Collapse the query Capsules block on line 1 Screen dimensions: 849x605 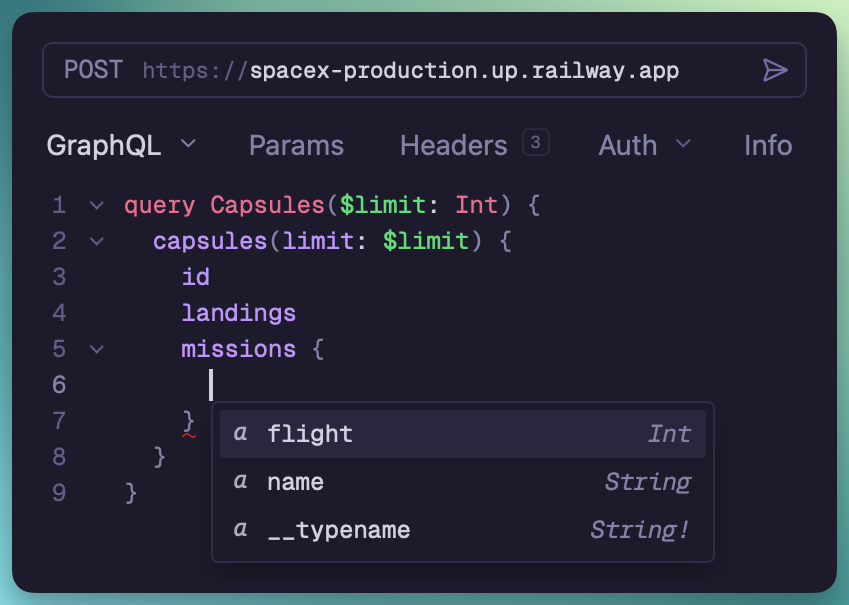click(x=96, y=206)
